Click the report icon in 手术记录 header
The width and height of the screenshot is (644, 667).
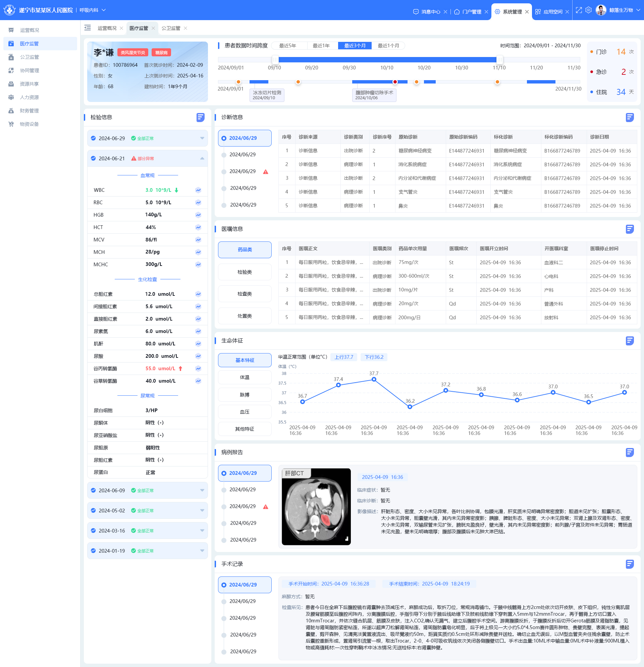tap(629, 564)
